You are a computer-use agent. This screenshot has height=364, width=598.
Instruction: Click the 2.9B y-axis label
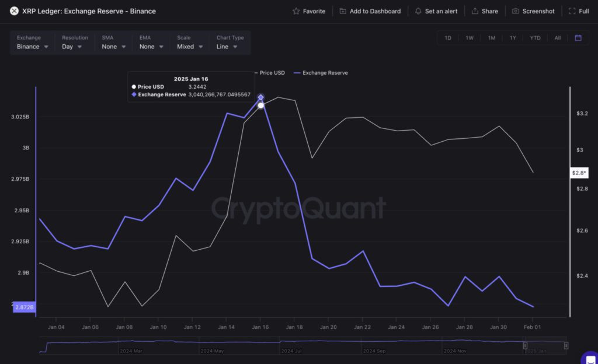coord(23,272)
